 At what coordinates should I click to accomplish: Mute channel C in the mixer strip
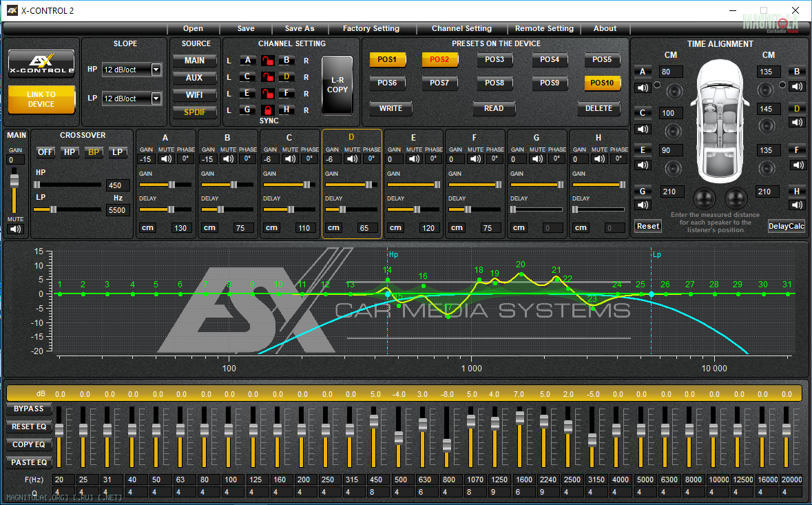click(290, 158)
